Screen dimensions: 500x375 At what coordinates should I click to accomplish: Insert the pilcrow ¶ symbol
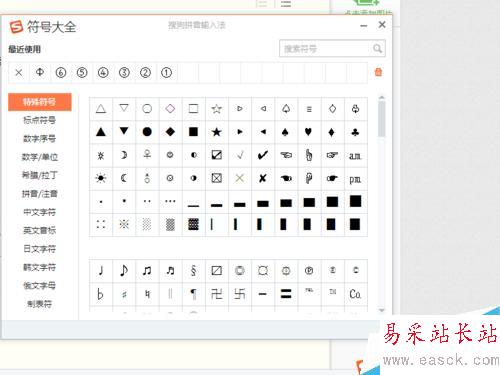coord(193,294)
